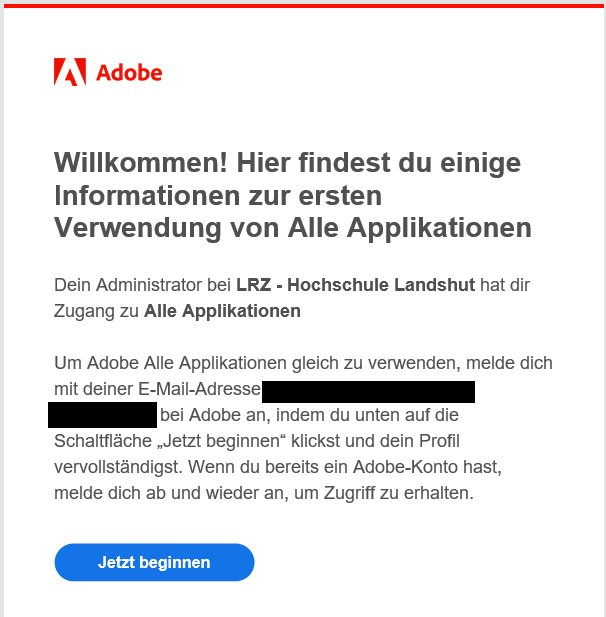Click the black redacted block before bei Adobe an

(102, 414)
